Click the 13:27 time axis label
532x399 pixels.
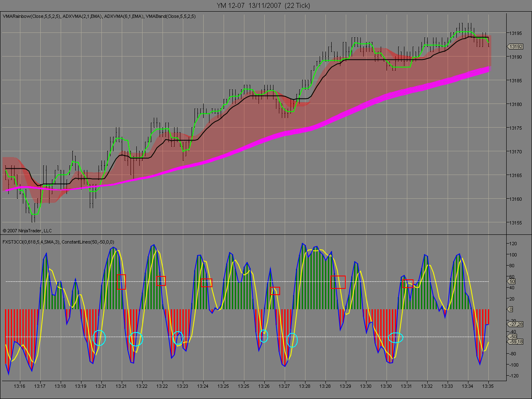tap(284, 386)
